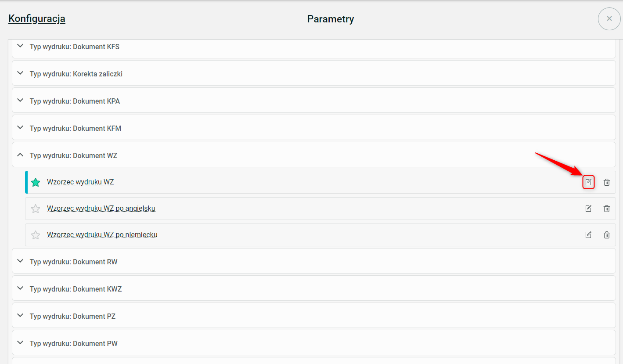Close the Parametry window with X

tap(609, 19)
